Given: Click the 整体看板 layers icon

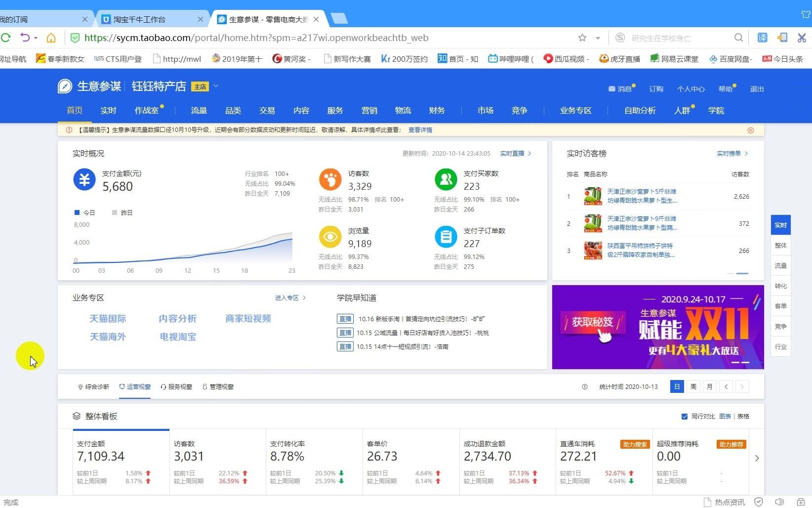Looking at the screenshot, I should pyautogui.click(x=77, y=416).
